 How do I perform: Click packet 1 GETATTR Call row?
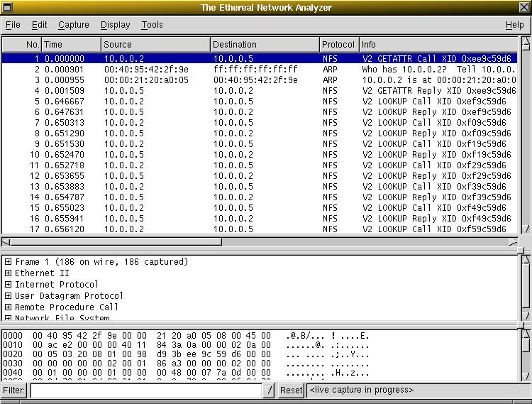pyautogui.click(x=260, y=58)
